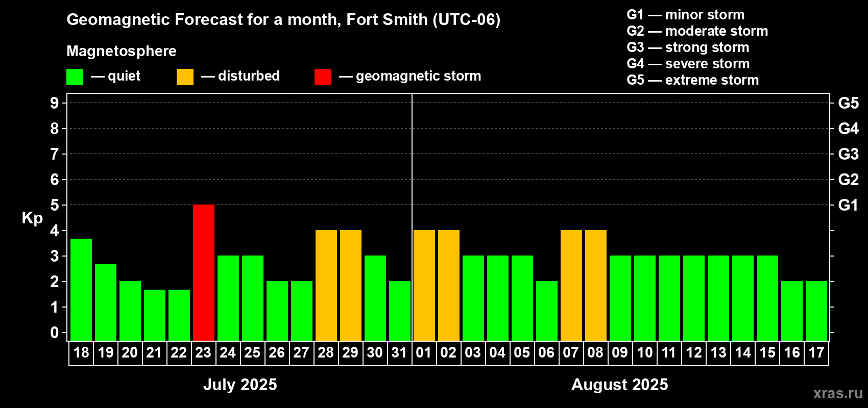
Task: Click the '— quiet' legend label
Action: (115, 76)
